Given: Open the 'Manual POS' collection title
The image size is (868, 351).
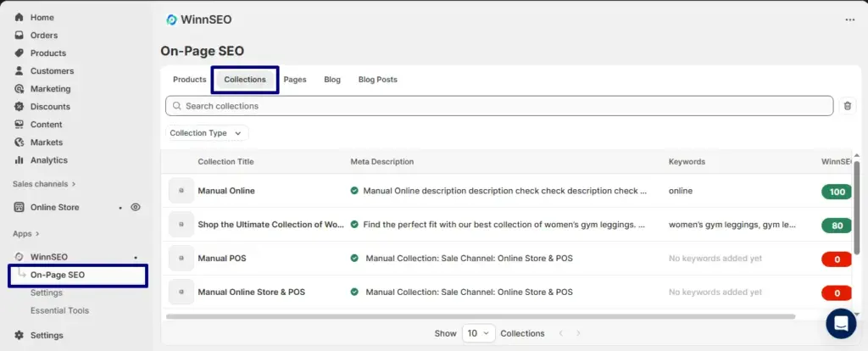Looking at the screenshot, I should pyautogui.click(x=222, y=258).
